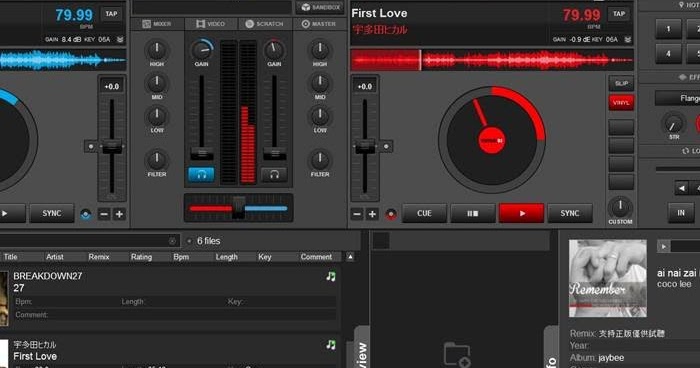The height and width of the screenshot is (368, 700).
Task: Sort browser by the Length column header
Action: (x=226, y=257)
